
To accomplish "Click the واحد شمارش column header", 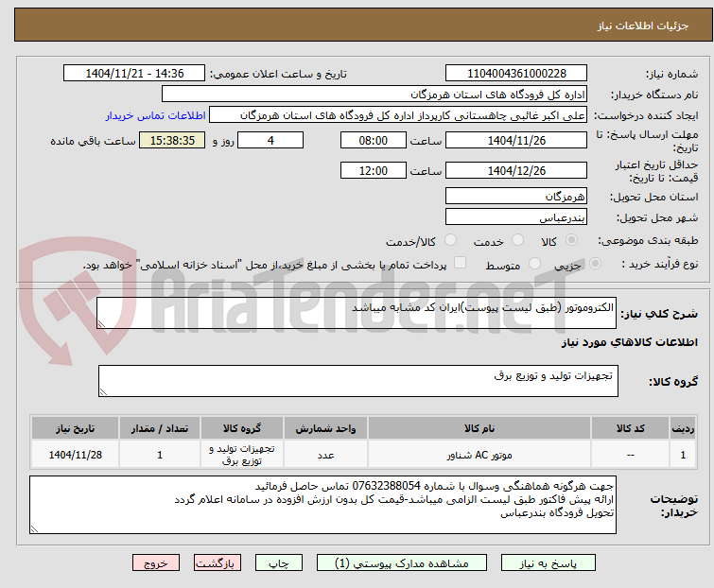I will click(325, 428).
